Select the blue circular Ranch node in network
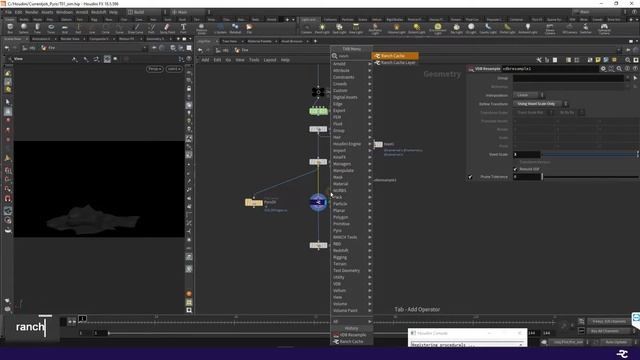Image resolution: width=640 pixels, height=360 pixels. click(x=318, y=202)
